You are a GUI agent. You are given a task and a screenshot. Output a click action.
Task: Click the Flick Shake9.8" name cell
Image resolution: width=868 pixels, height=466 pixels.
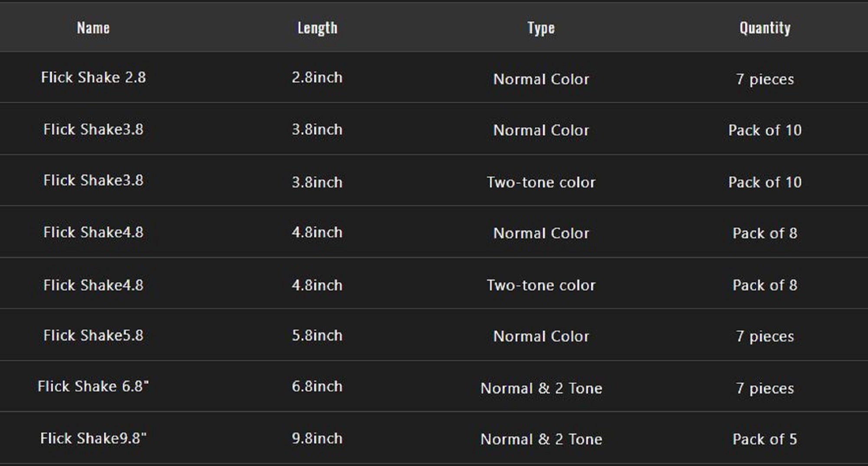[x=93, y=438]
